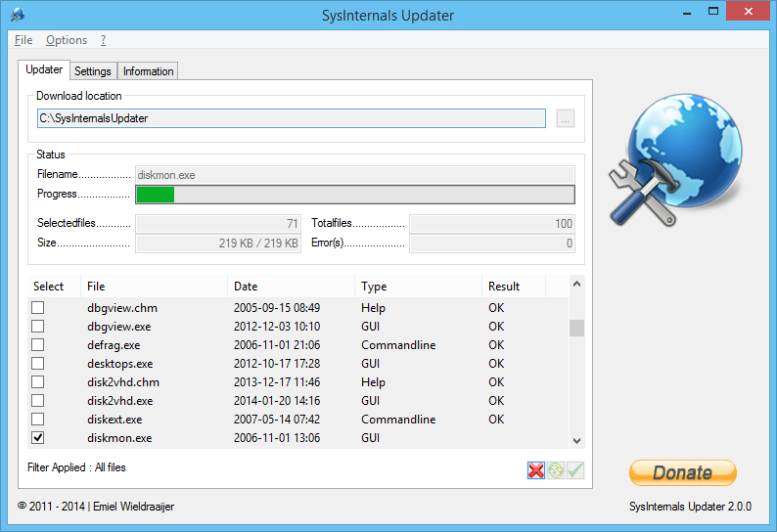Screen dimensions: 777x532
Task: Click date 2014-01-20 14:16
Action: point(277,401)
